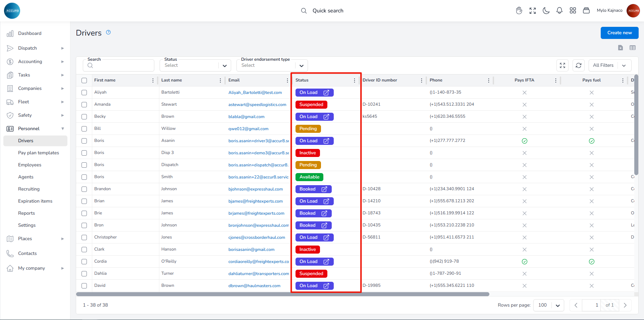Go to Dashboard in sidebar
The image size is (644, 320).
[x=30, y=34]
